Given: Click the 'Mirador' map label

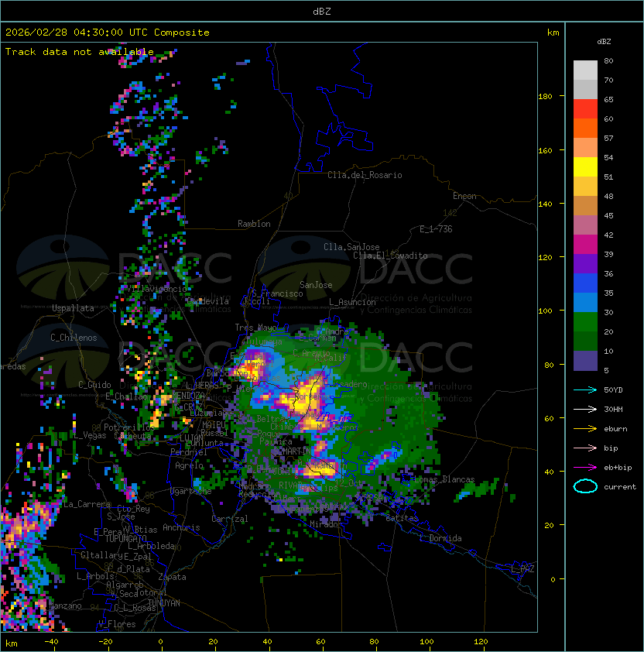Looking at the screenshot, I should tap(326, 524).
